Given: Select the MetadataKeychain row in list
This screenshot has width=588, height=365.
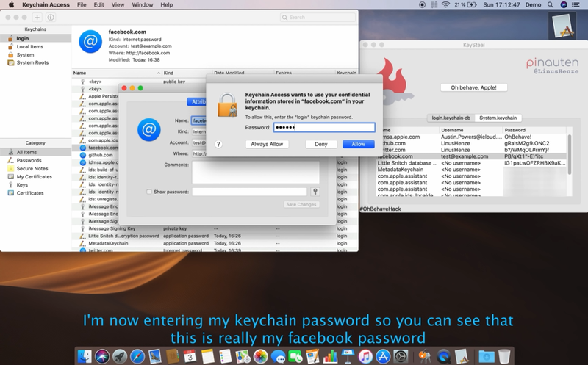Looking at the screenshot, I should (x=215, y=243).
